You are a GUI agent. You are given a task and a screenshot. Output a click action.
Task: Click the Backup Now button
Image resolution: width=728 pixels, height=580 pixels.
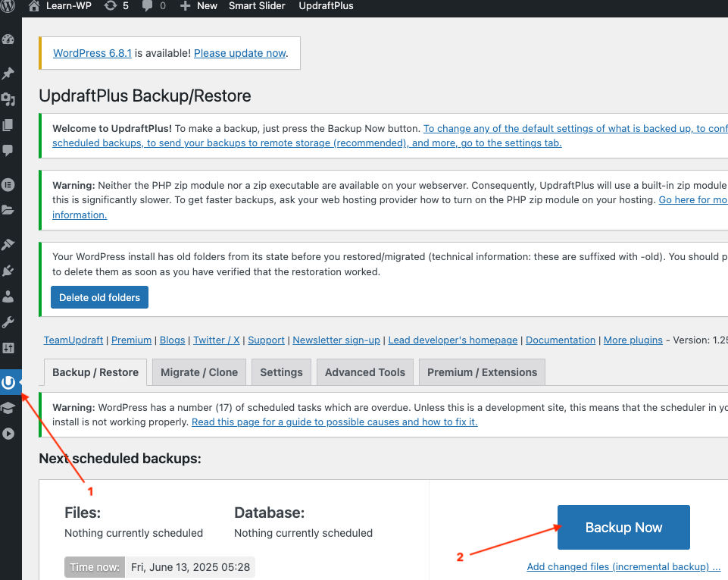(623, 527)
